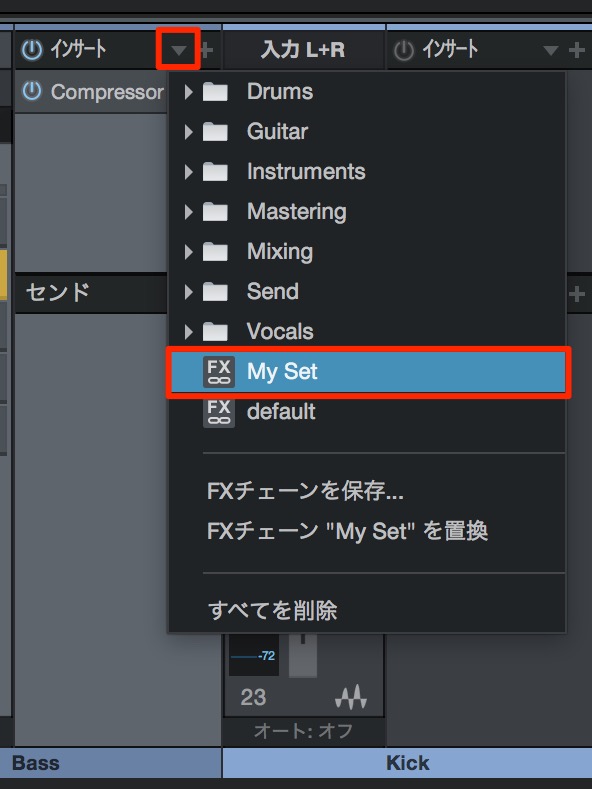Click the waveform icon under Kick meter
This screenshot has width=592, height=789.
click(351, 697)
